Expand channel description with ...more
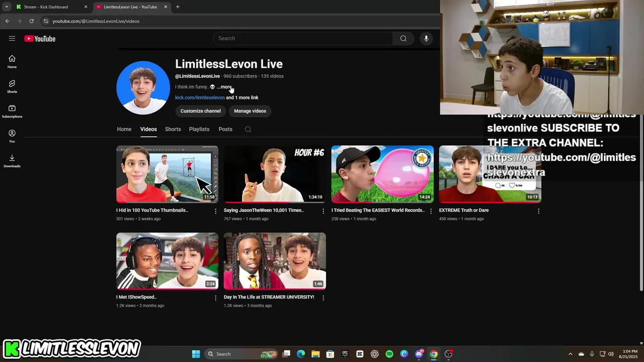Viewport: 644px width, 362px height. (x=224, y=87)
